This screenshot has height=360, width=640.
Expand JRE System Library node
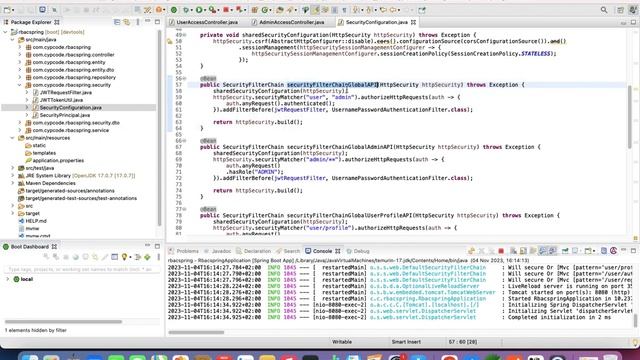click(x=12, y=176)
